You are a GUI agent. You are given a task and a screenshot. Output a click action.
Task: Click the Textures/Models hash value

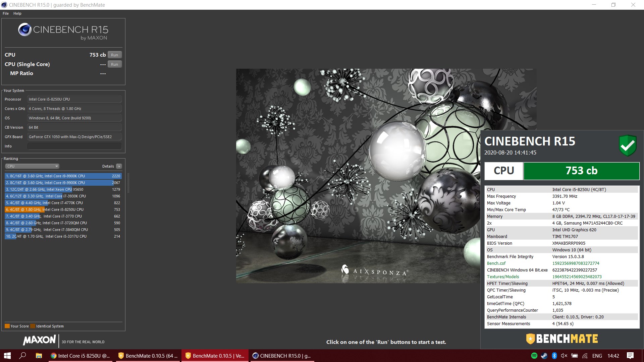[x=577, y=277]
